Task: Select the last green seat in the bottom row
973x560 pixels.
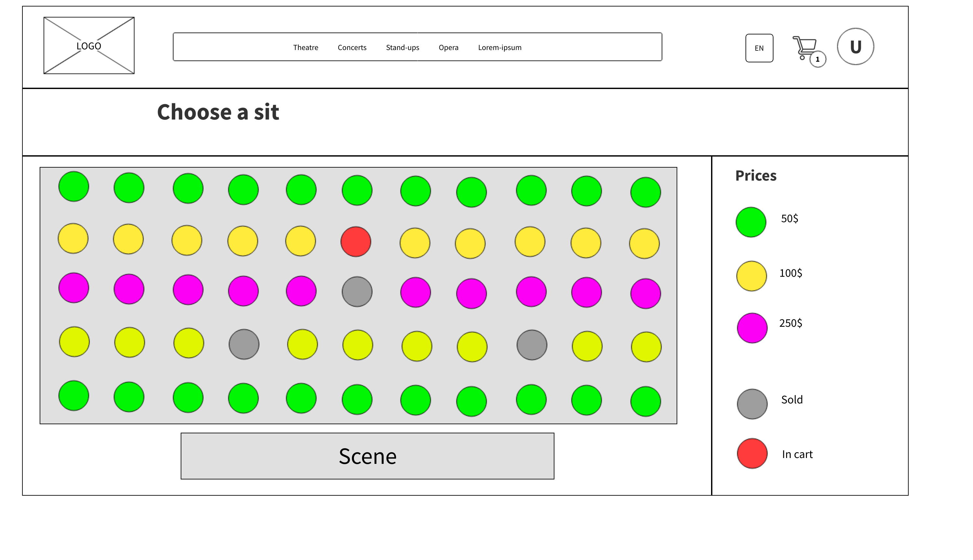Action: [646, 401]
